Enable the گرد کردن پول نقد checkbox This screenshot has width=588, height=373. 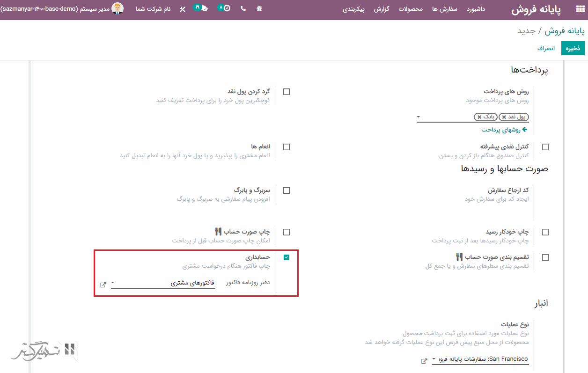287,92
